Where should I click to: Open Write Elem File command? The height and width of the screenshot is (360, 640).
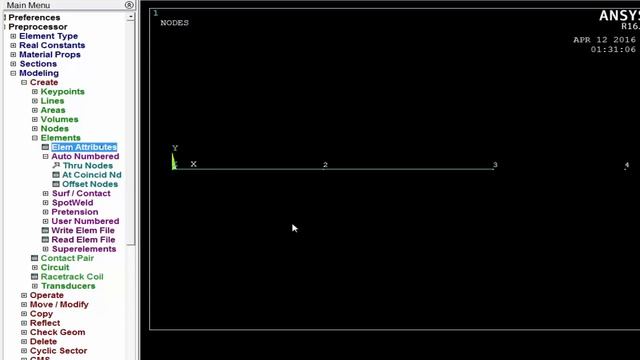tap(83, 230)
